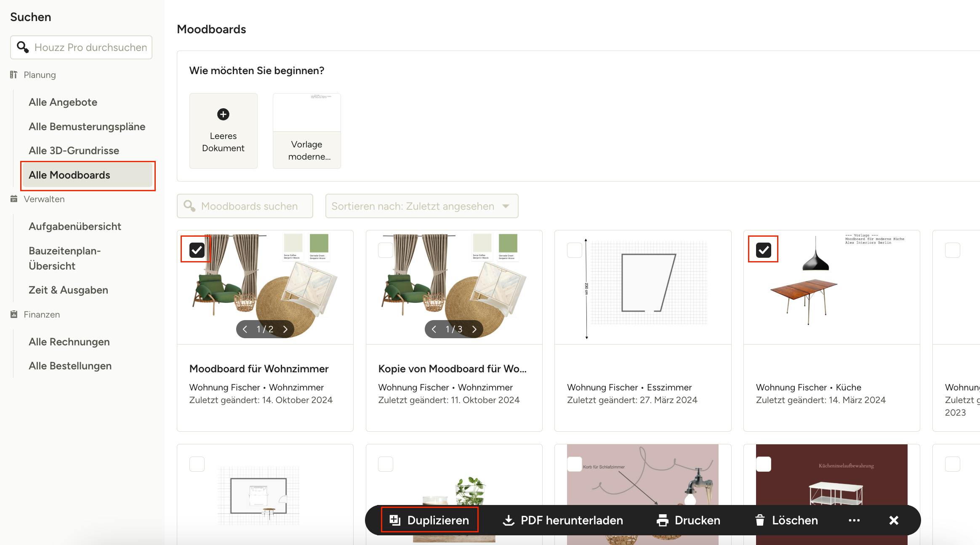Start from Vorlage moderne template

(x=307, y=131)
